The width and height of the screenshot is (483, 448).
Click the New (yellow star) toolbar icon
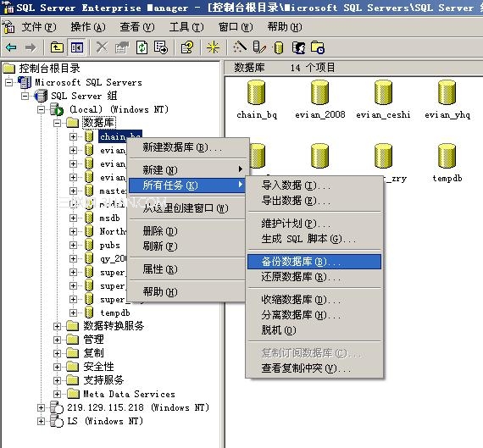[213, 47]
